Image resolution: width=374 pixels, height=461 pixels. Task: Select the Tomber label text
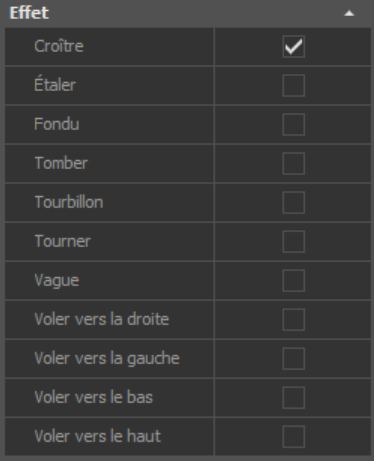[61, 163]
